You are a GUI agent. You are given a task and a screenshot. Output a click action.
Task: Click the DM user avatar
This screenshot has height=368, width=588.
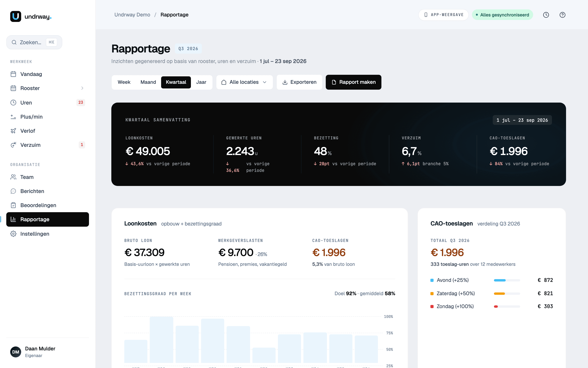click(16, 352)
